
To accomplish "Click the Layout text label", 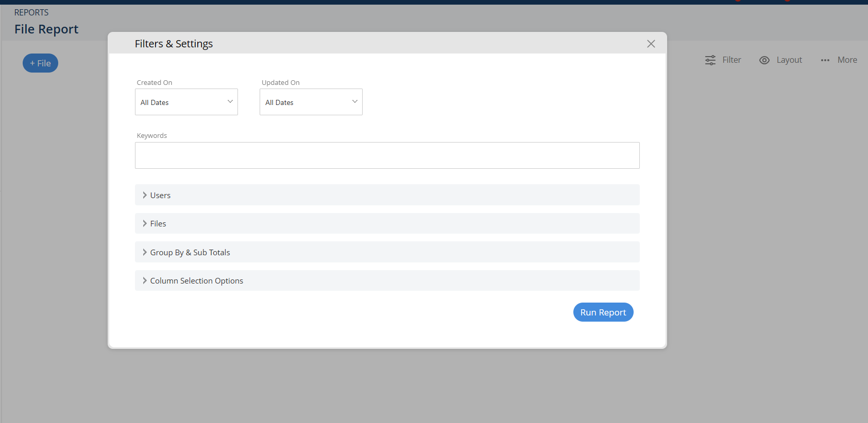I will pos(789,60).
